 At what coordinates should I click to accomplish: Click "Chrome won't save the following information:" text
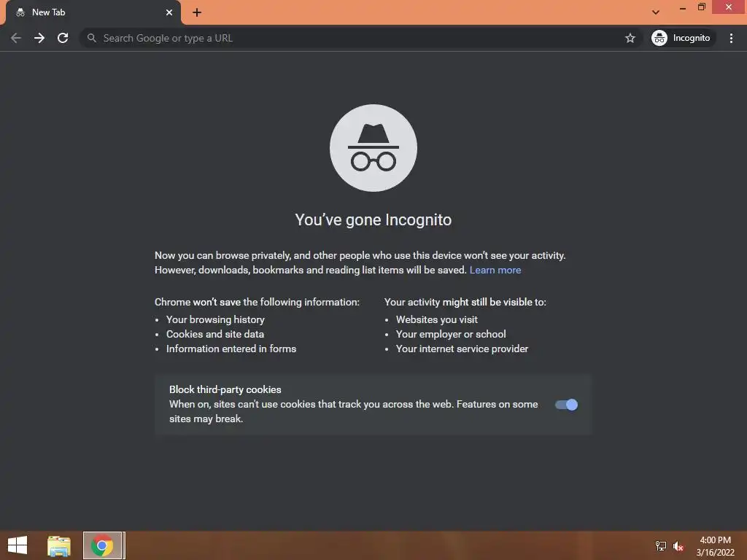pos(257,302)
